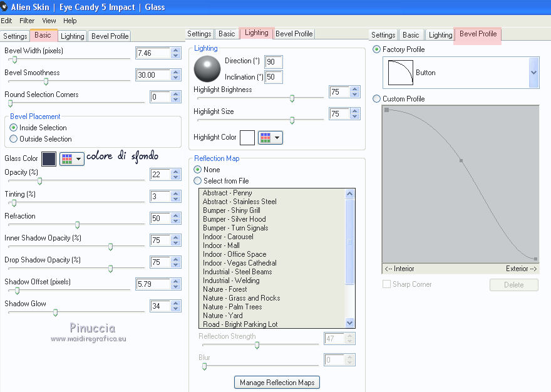Screen dimensions: 551x392
Task: Select Custom Profile radio button
Action: point(376,99)
